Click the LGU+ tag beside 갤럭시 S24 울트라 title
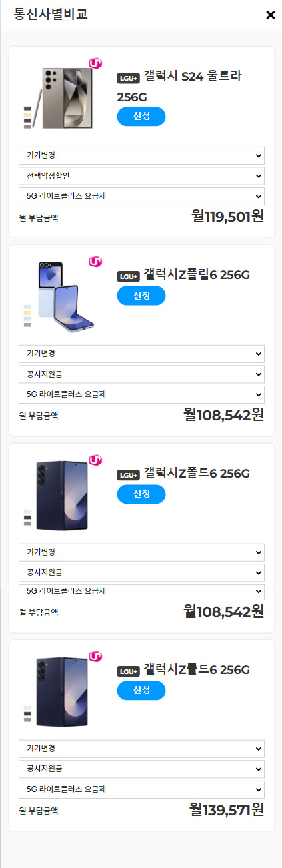Screen dimensions: 282x868 (128, 78)
